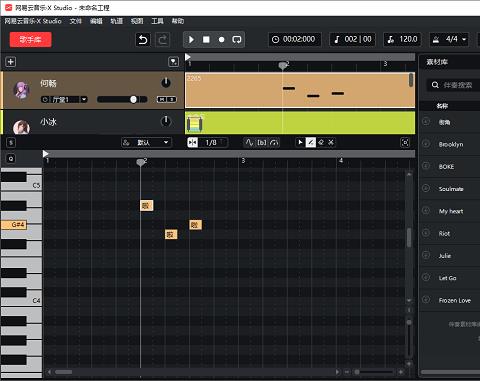Click the piano roll playhead marker
The height and width of the screenshot is (381, 480).
point(141,162)
